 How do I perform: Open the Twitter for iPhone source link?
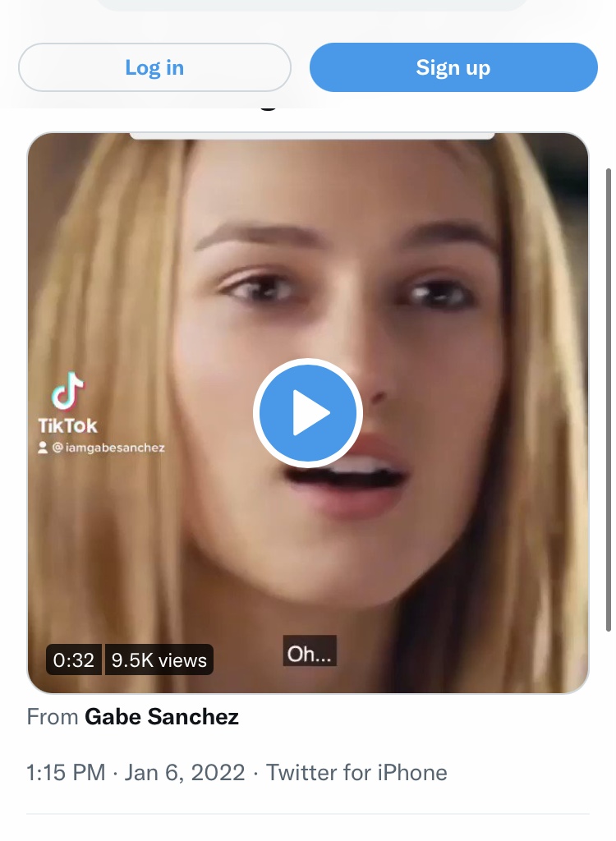[356, 773]
